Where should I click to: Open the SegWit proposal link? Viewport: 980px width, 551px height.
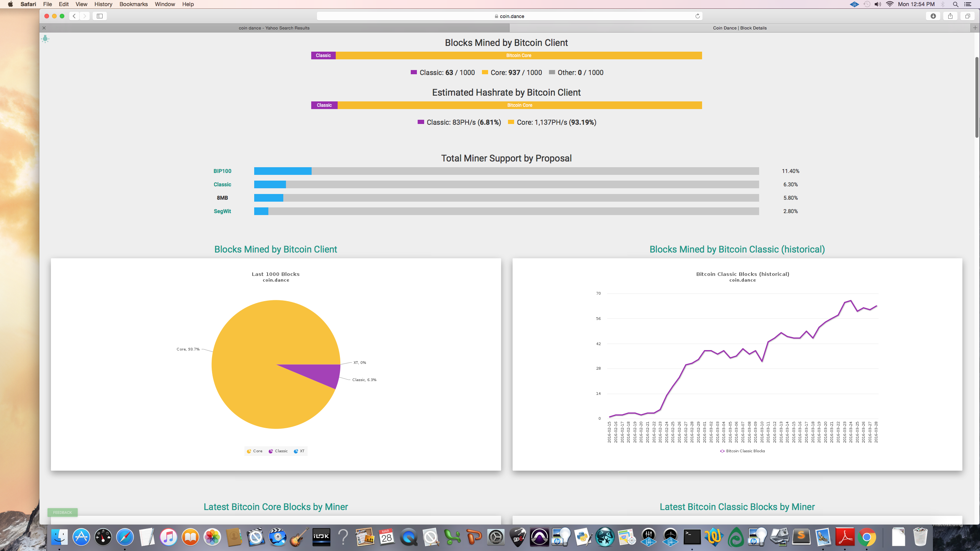[222, 211]
